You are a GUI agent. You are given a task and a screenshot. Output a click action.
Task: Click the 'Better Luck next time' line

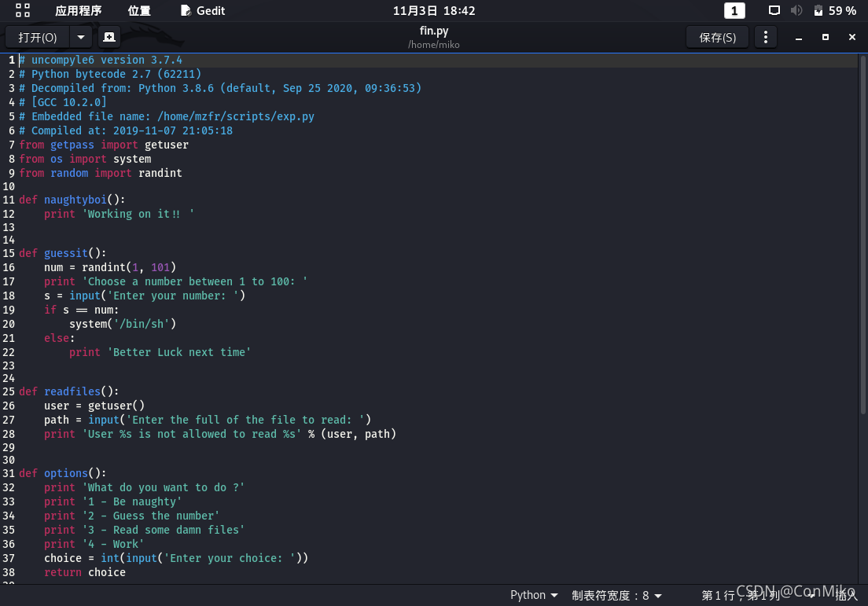point(160,352)
